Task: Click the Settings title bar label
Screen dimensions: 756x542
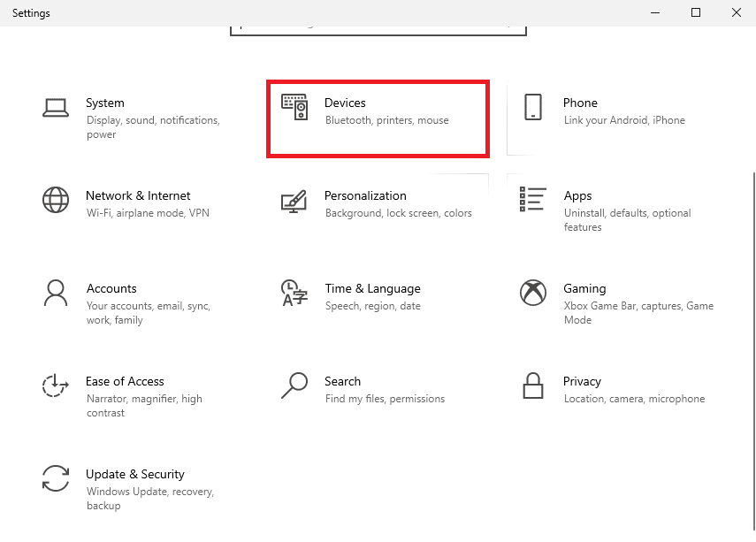Action: 31,13
